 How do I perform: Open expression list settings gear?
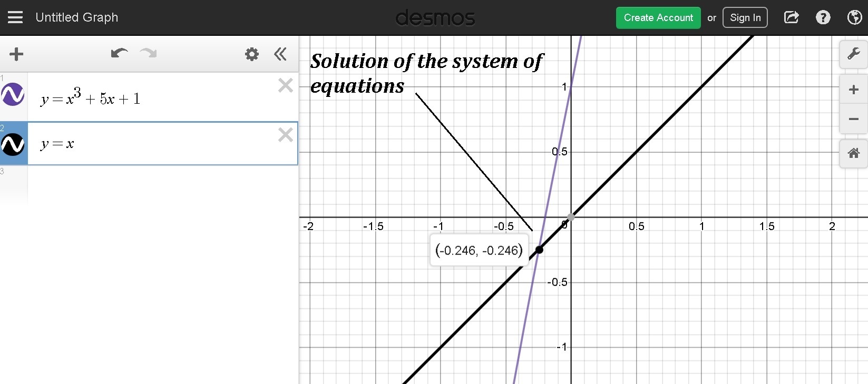[x=252, y=54]
